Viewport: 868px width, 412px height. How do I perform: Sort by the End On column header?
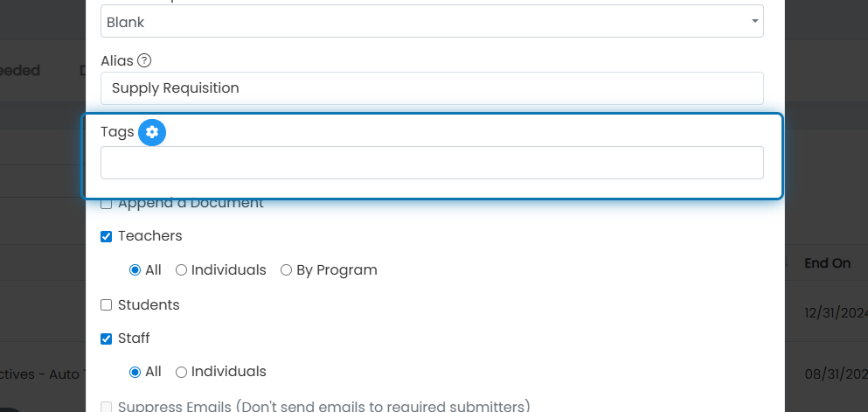827,263
